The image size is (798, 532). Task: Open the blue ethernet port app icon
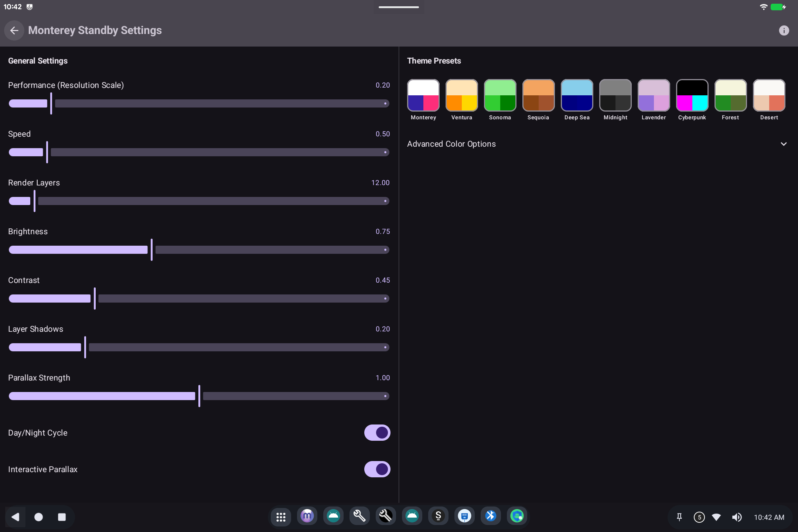point(464,516)
